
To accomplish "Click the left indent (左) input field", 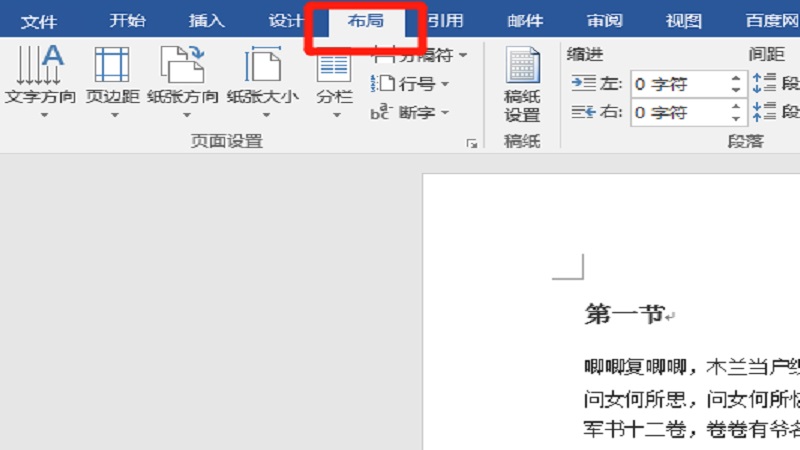I will click(x=678, y=84).
